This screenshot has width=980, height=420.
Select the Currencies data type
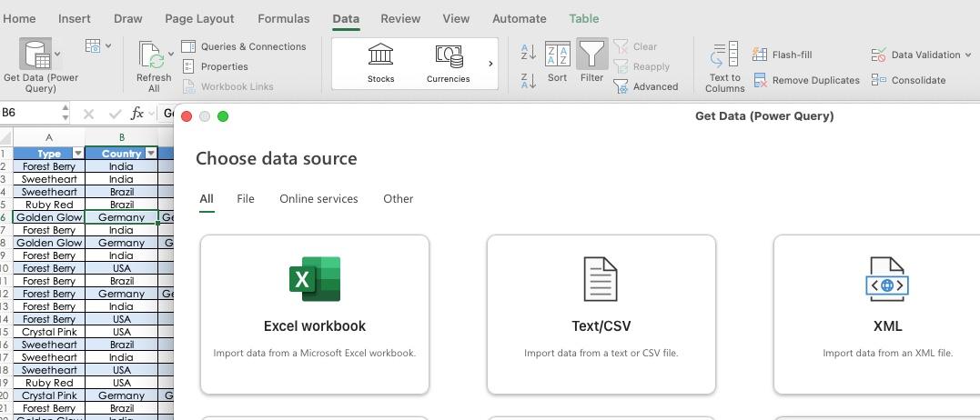coord(448,63)
